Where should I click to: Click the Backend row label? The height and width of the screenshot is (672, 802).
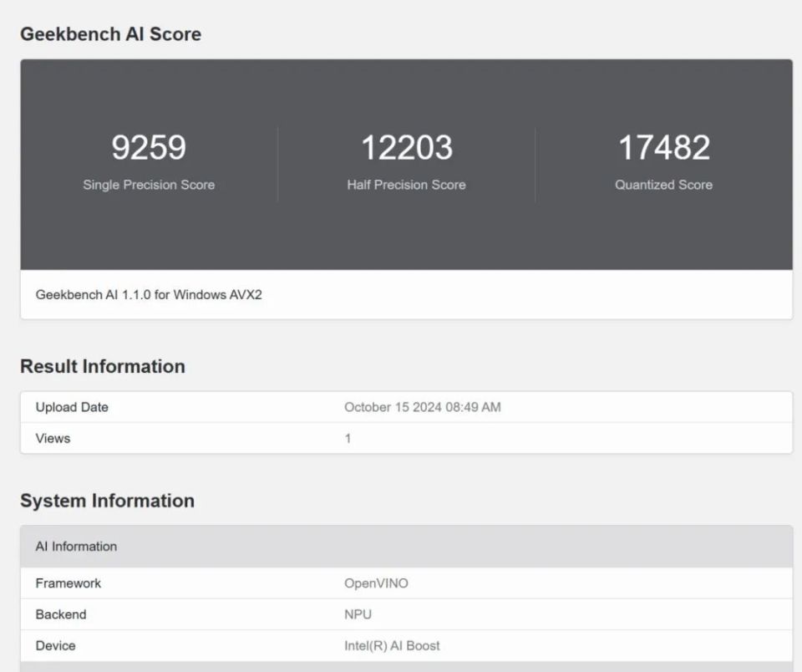[61, 614]
